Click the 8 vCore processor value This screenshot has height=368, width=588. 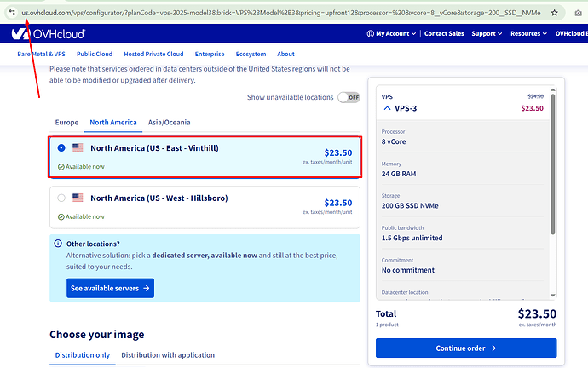[394, 141]
